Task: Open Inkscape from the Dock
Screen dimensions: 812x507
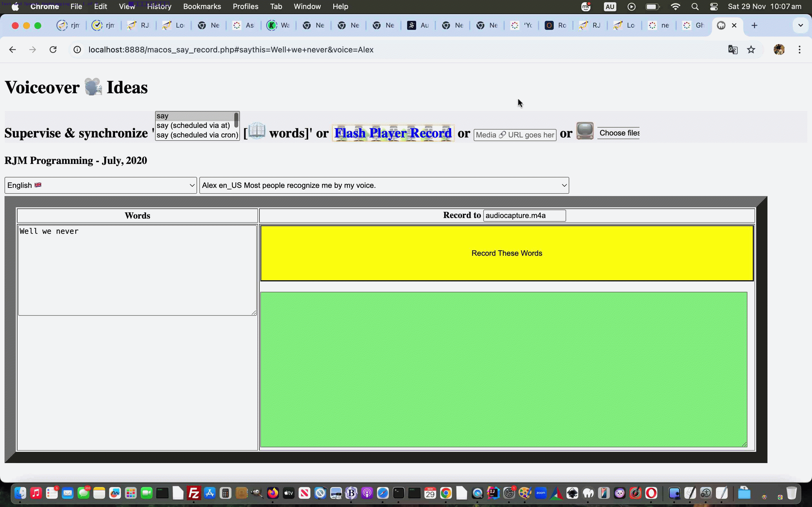Action: tap(573, 493)
